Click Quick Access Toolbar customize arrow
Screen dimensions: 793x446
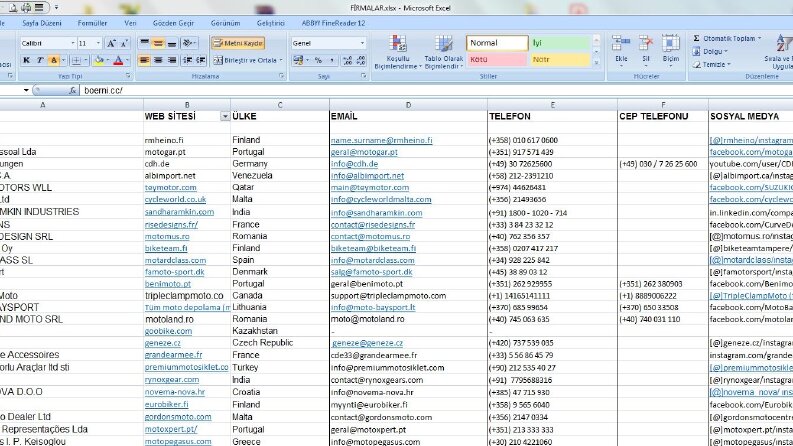pos(56,8)
